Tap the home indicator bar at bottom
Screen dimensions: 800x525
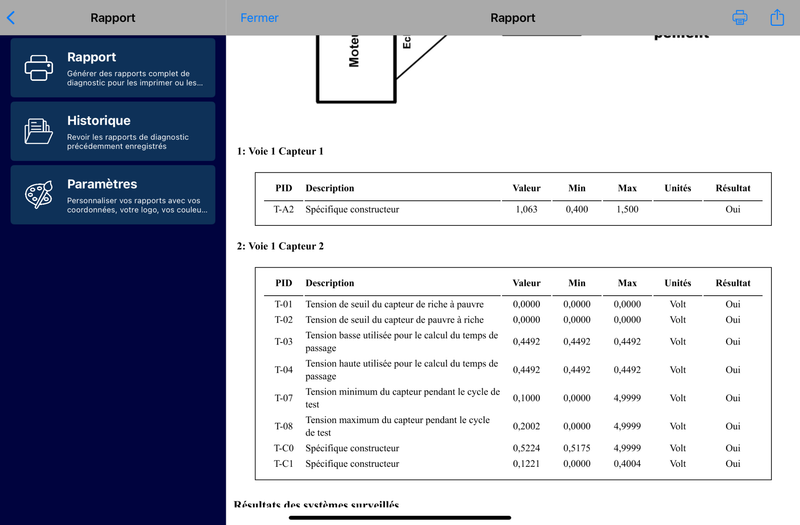click(400, 517)
